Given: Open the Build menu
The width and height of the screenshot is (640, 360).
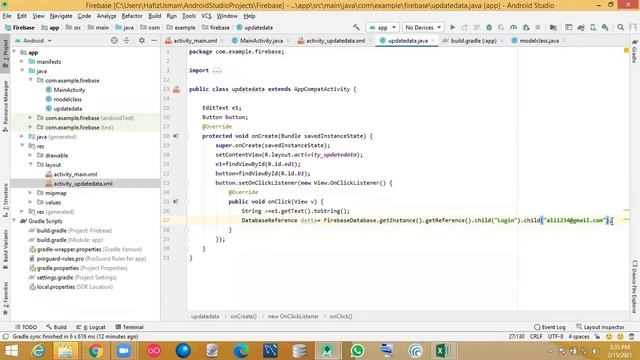Looking at the screenshot, I should [x=154, y=16].
